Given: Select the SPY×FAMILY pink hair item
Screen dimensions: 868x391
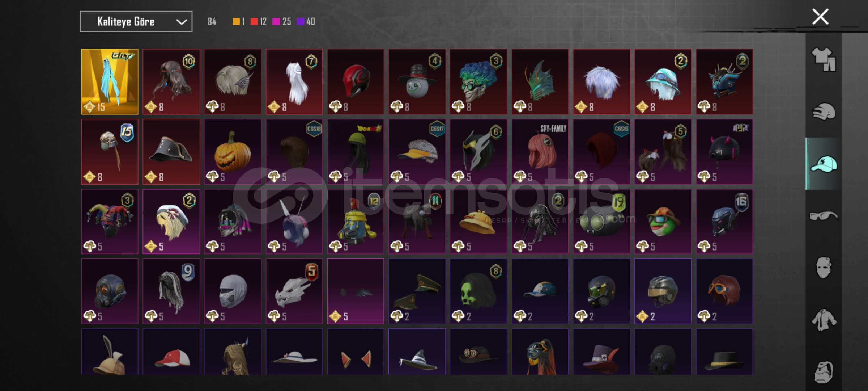Looking at the screenshot, I should 540,152.
